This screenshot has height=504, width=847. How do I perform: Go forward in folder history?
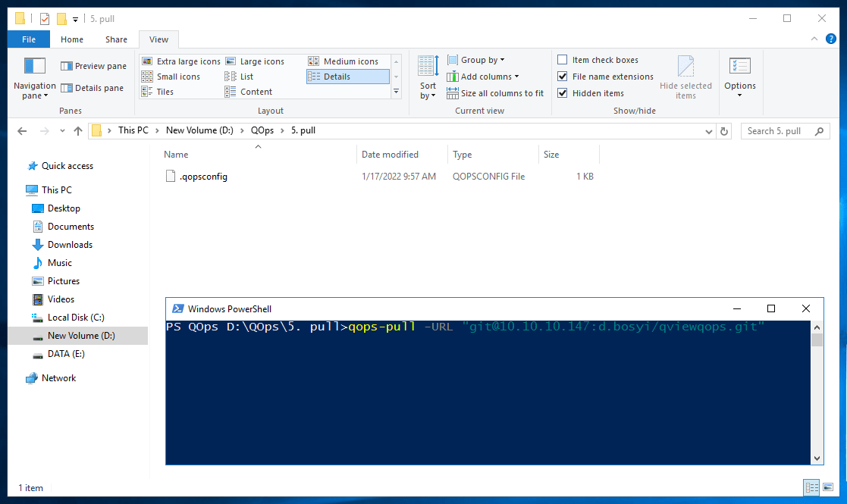pos(45,131)
